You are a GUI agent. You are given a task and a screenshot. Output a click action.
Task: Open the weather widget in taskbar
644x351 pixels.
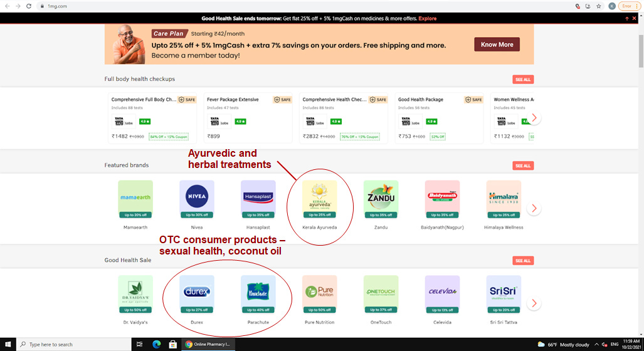(563, 345)
